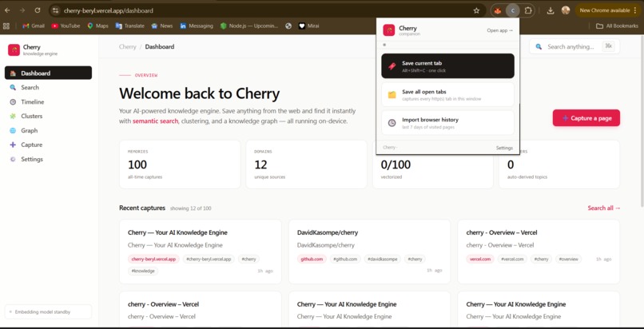
Task: Click Save all open tabs option
Action: (x=447, y=95)
